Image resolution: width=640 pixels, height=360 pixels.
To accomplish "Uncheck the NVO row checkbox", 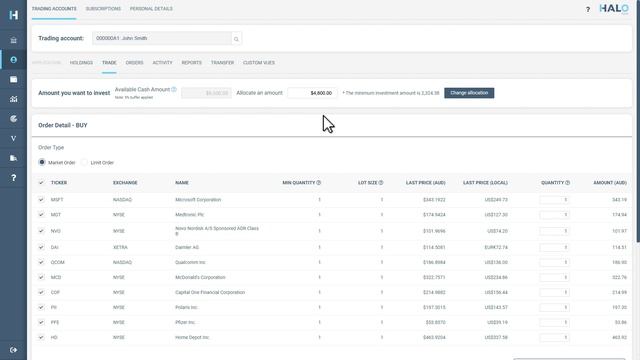I will pos(41,231).
